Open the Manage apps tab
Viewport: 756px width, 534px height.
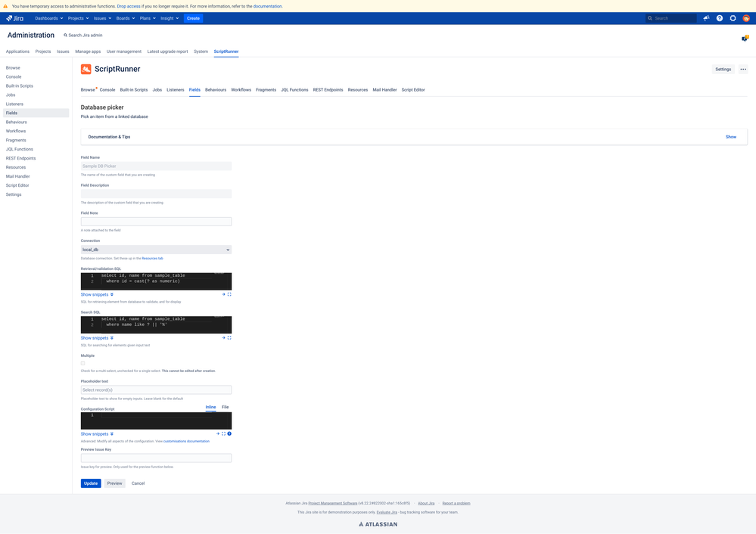click(88, 51)
